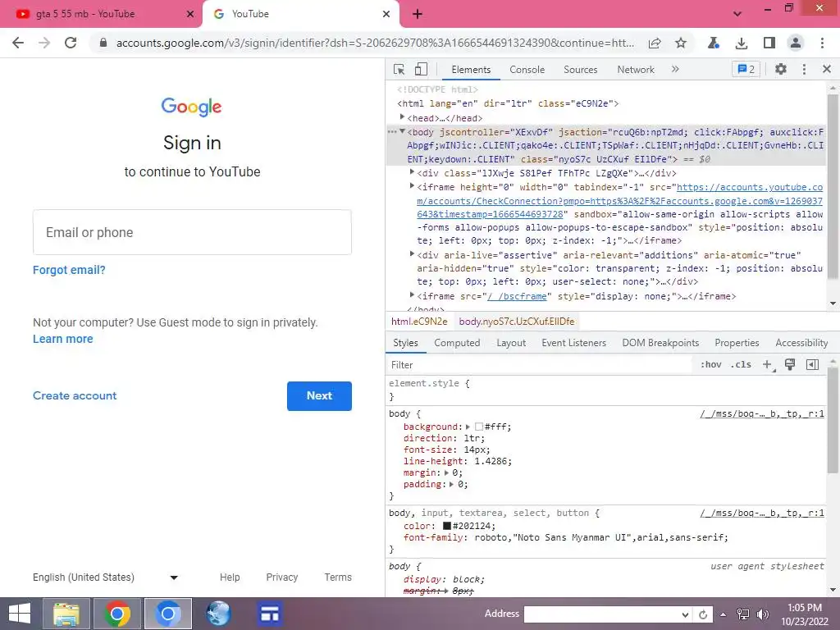Screen dimensions: 840x630
Task: Toggle rendering emulations paintbrush icon
Action: point(790,365)
